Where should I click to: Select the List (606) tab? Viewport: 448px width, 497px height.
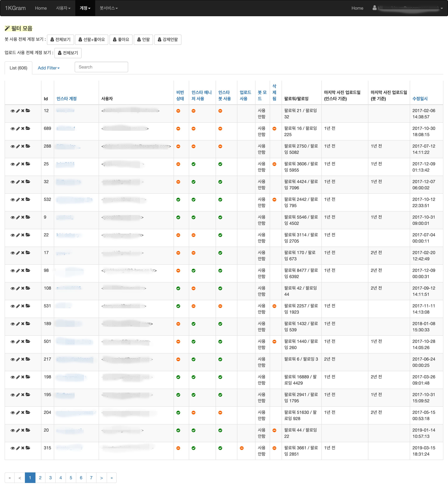(x=19, y=68)
